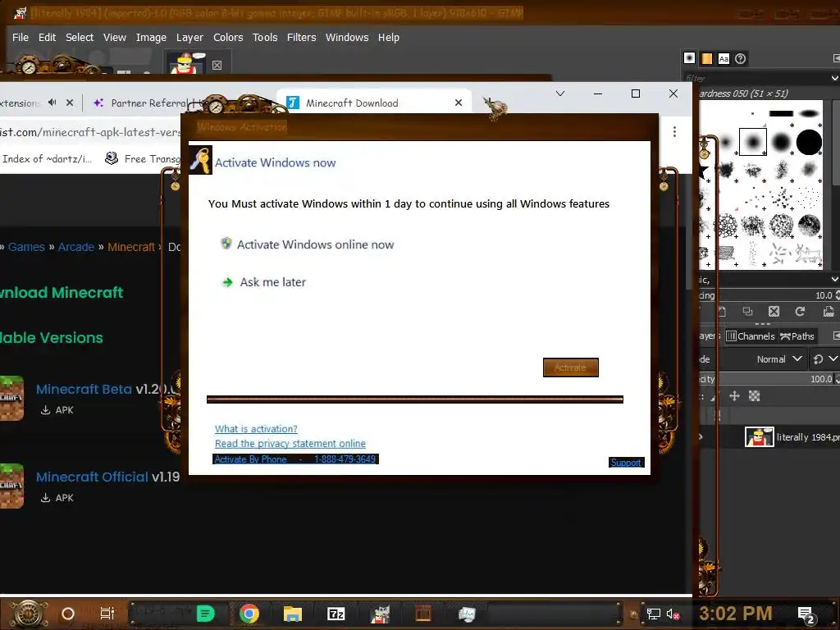Open Chrome from the taskbar
The image size is (840, 630).
click(x=249, y=614)
